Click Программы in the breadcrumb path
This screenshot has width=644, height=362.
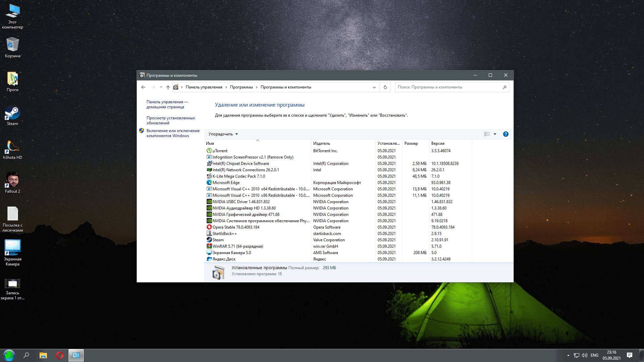241,87
